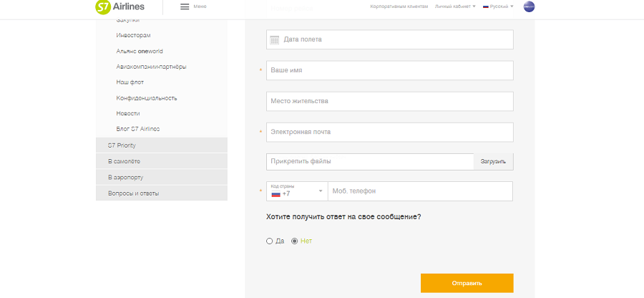Open the hamburger Меню icon
Screen dimensions: 644x298
pyautogui.click(x=185, y=6)
